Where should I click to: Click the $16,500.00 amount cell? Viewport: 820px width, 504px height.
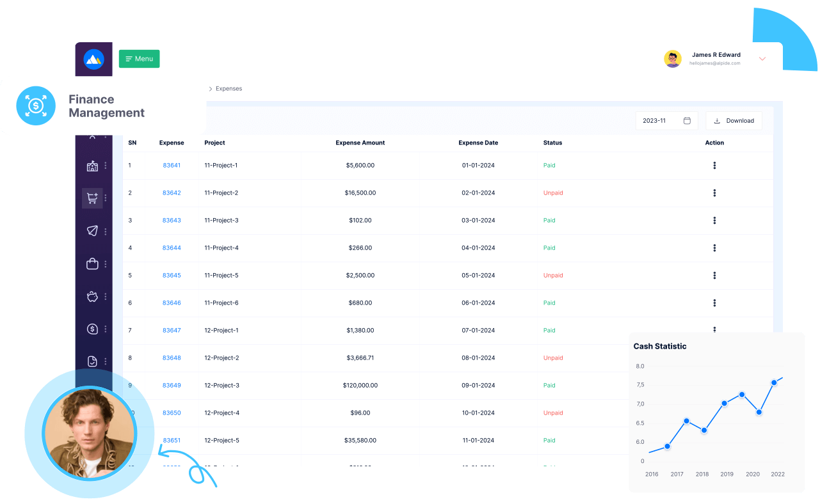click(x=360, y=193)
